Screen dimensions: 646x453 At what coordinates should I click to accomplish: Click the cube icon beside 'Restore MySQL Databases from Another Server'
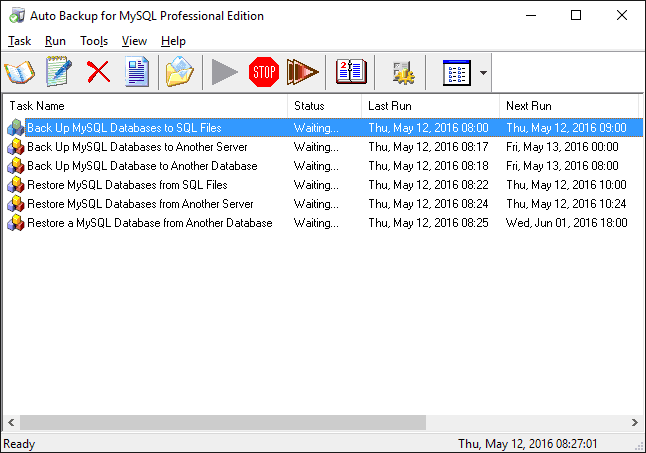coord(16,203)
